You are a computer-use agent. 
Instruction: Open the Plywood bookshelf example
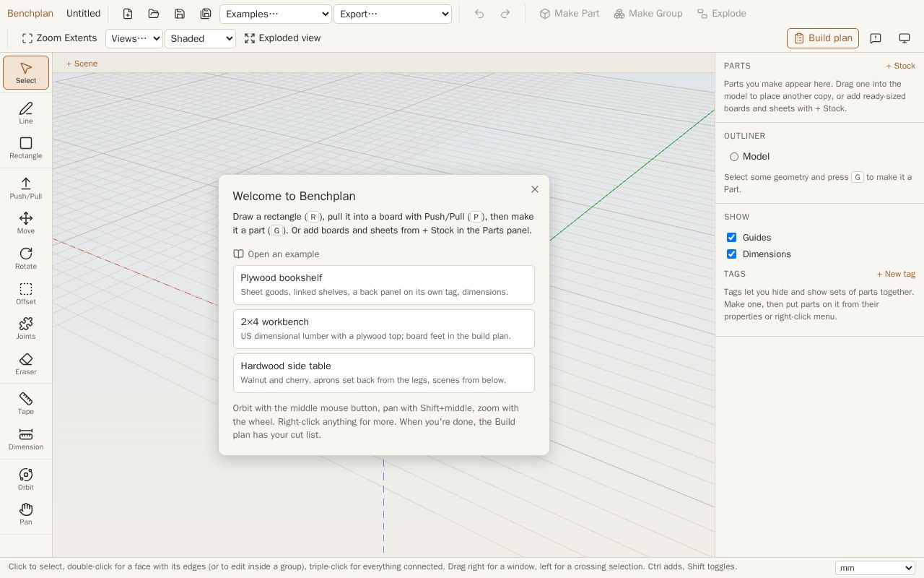pyautogui.click(x=384, y=285)
